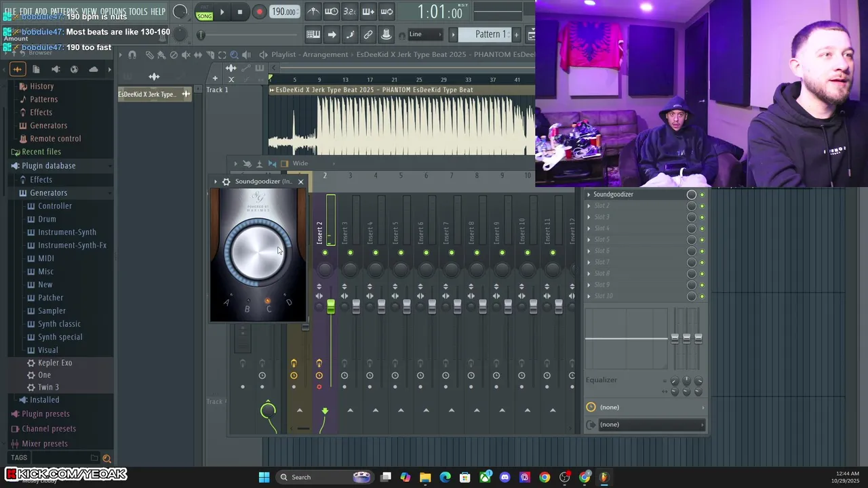Toggle the 3.2.1 countdown before recording
Viewport: 868px width, 488px height.
click(350, 12)
